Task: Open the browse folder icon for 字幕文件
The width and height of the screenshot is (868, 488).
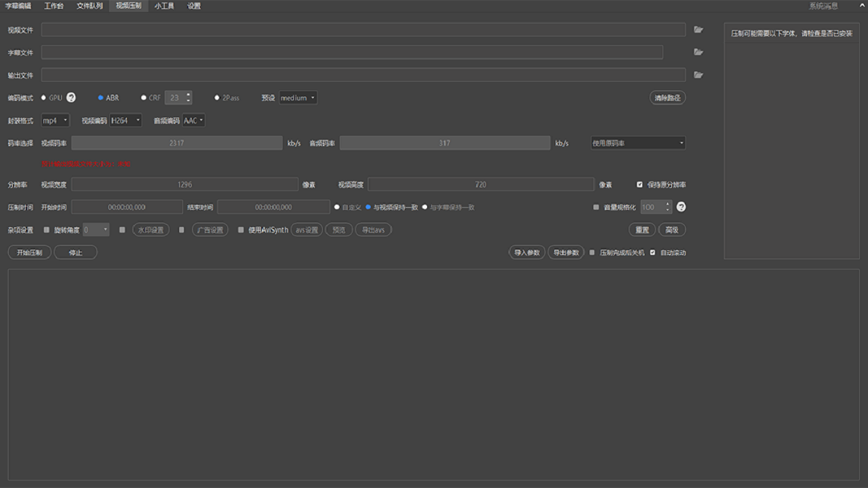Action: 698,52
